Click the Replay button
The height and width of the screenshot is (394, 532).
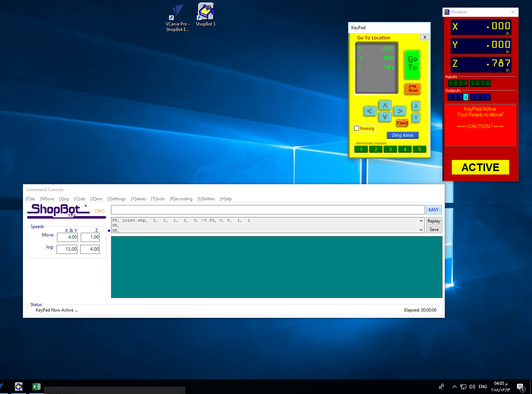tap(434, 221)
